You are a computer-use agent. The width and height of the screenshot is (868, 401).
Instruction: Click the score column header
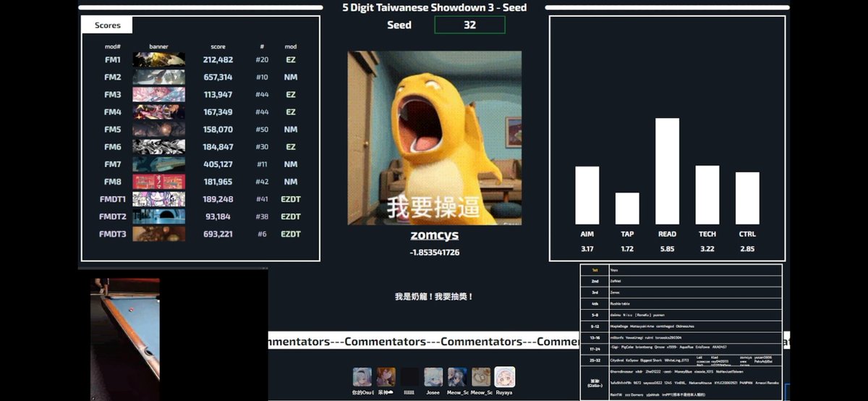pos(218,46)
